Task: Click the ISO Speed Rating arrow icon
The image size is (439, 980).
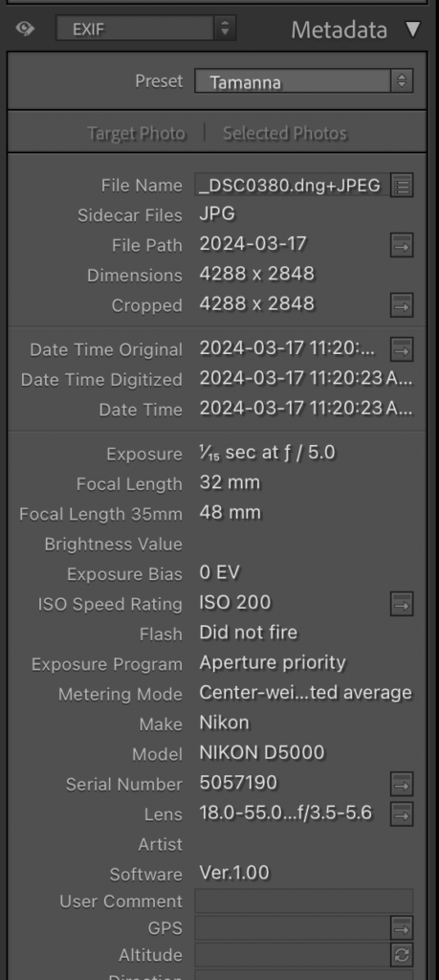Action: [402, 605]
